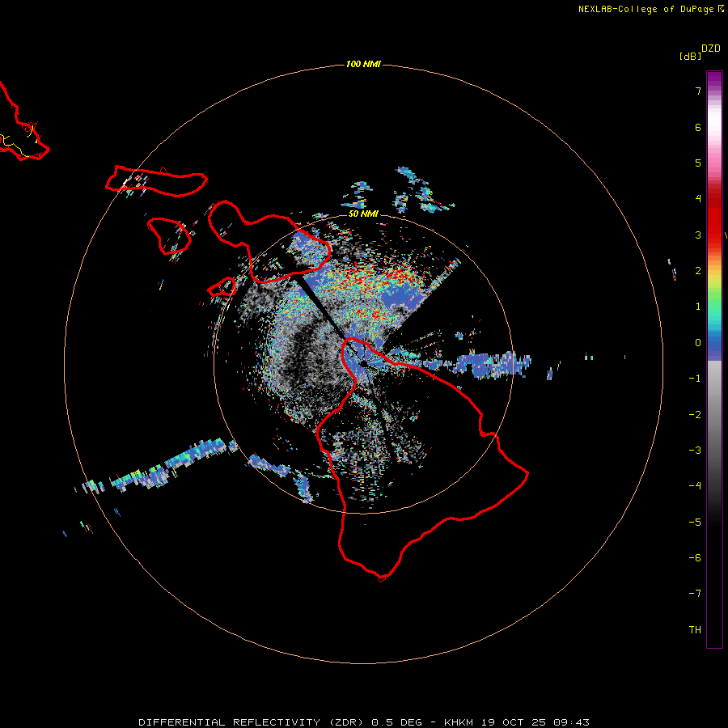
Task: Click the colorbar tick label -2
Action: click(695, 415)
